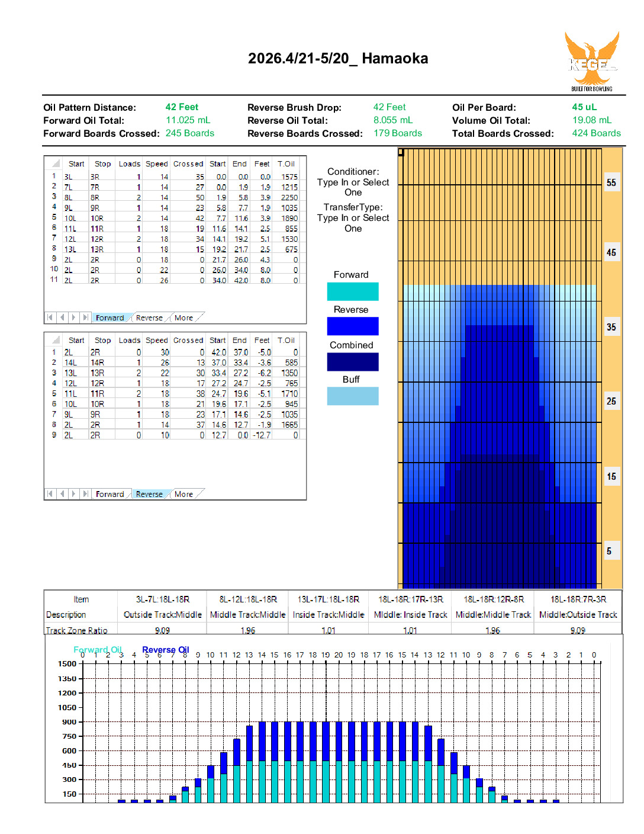Choose the light blue Buff color swatch
644x834 pixels.
pyautogui.click(x=353, y=396)
